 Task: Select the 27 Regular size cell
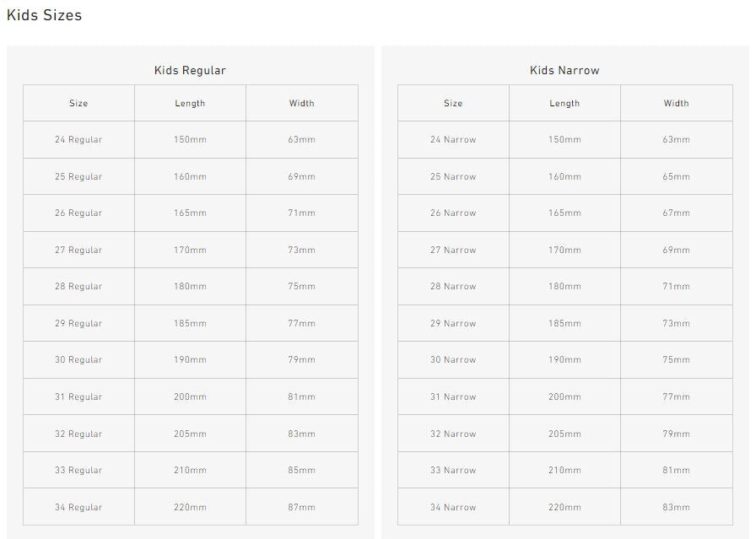[x=78, y=250]
